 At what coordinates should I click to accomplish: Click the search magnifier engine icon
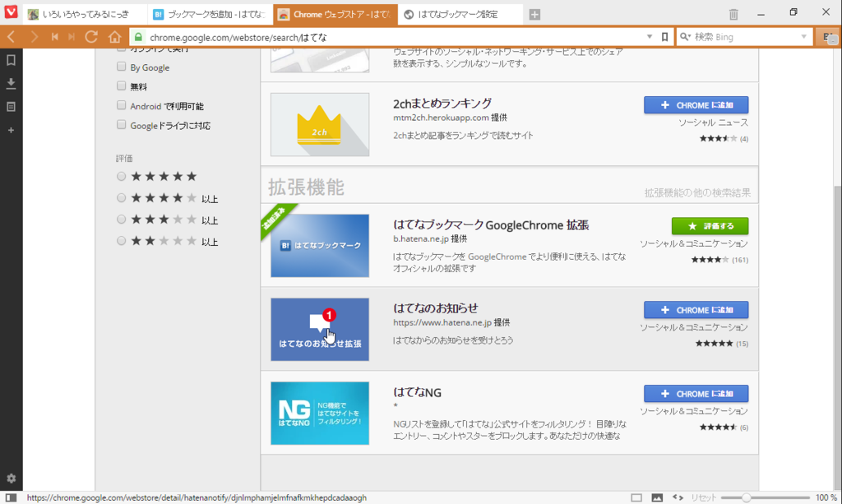click(x=685, y=37)
